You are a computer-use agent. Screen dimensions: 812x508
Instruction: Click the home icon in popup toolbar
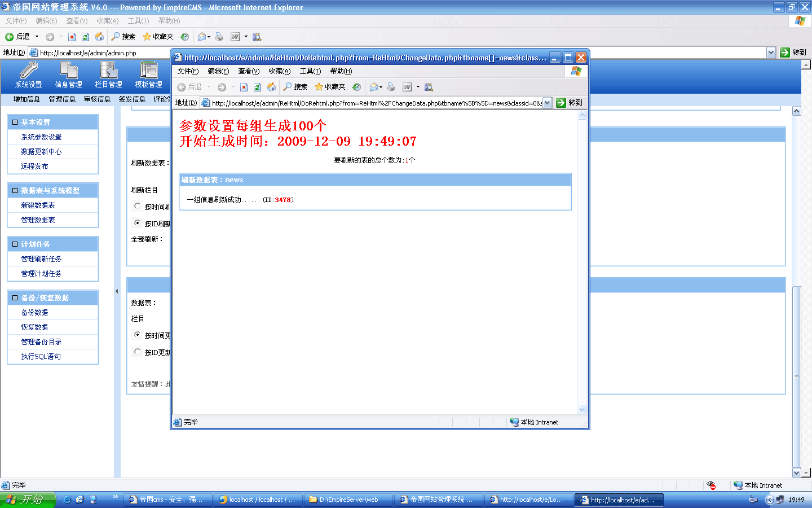click(x=271, y=87)
